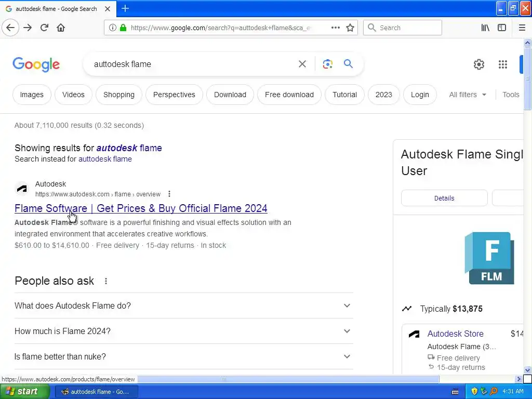Screen dimensions: 532x399
Task: Select the 2023 search chip
Action: click(x=384, y=95)
